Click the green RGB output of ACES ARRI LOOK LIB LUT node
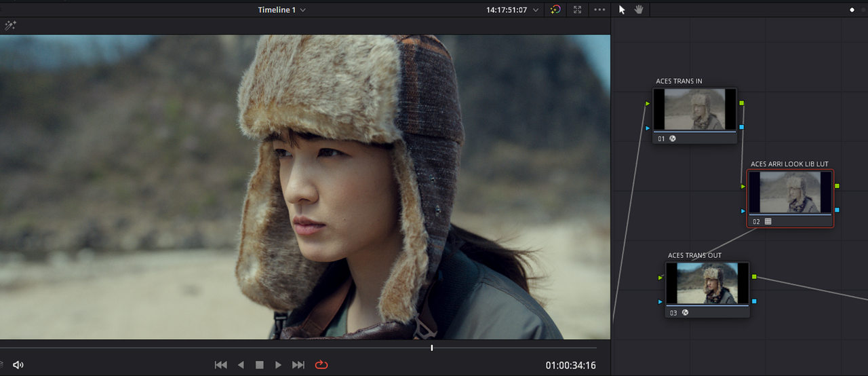868x376 pixels. [x=837, y=186]
